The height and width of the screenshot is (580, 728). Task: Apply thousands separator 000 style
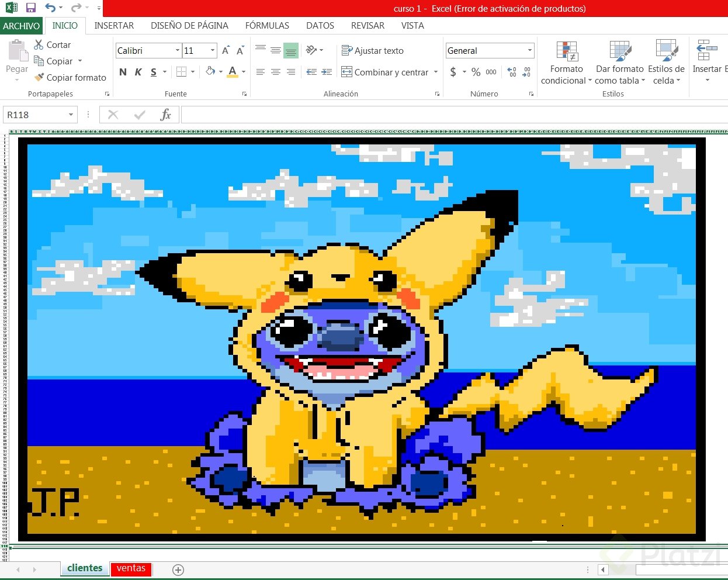click(491, 72)
